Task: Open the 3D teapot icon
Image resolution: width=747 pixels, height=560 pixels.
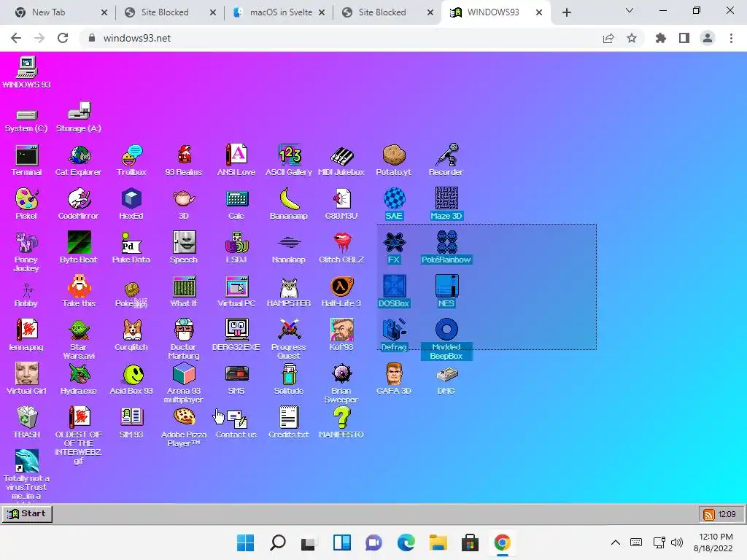Action: point(184,204)
